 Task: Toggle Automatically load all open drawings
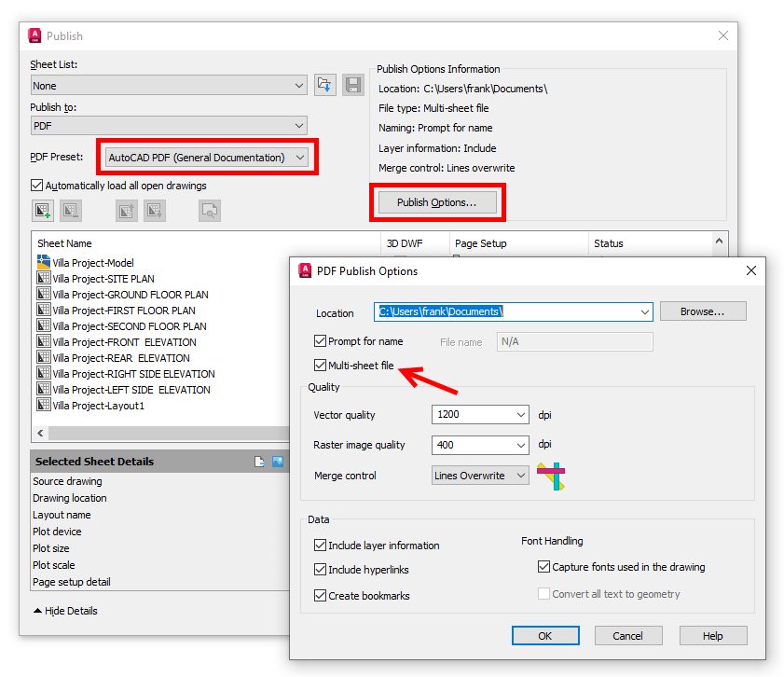coord(36,186)
